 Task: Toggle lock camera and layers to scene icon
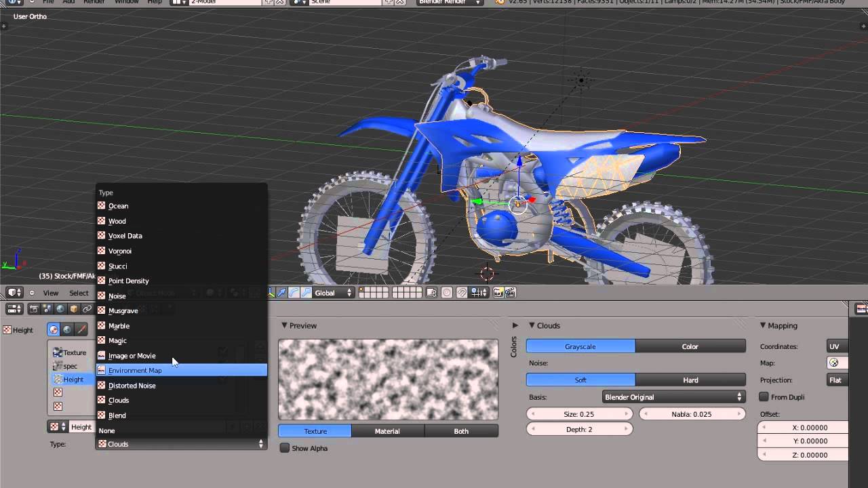[x=431, y=293]
